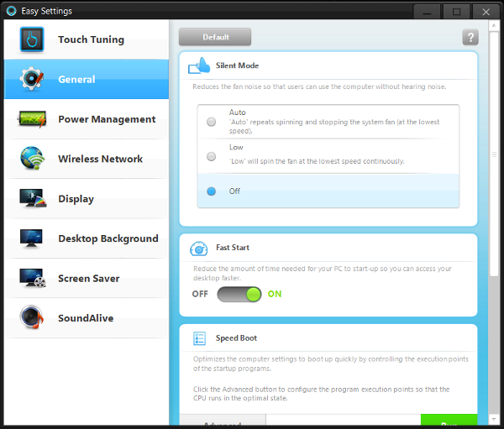Click the green Speed Boot run button
This screenshot has height=429, width=504.
click(x=448, y=421)
